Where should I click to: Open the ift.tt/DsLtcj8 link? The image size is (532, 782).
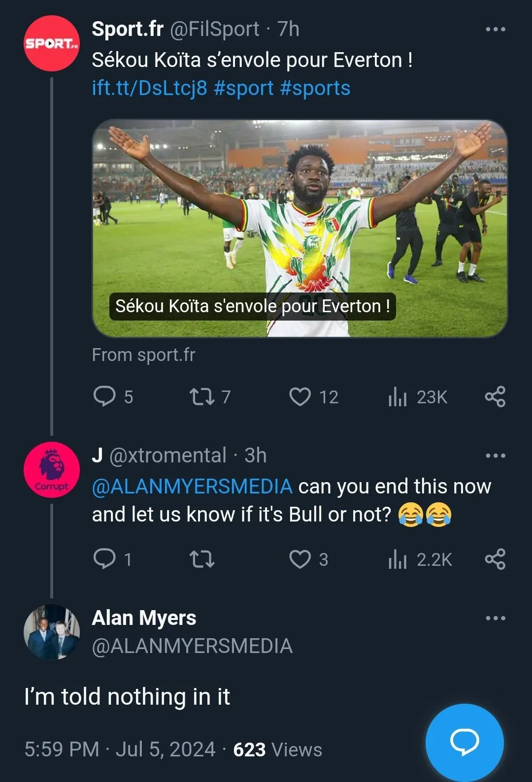click(149, 89)
